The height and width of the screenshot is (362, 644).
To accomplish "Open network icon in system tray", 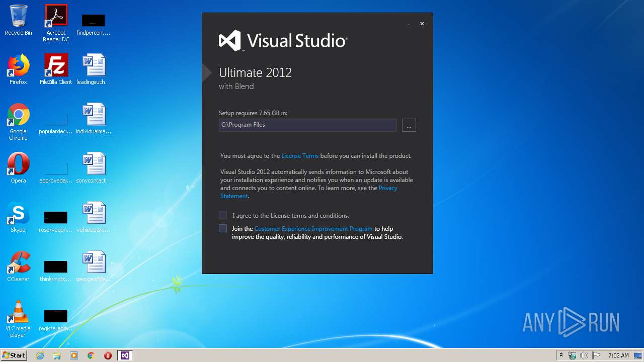I will [572, 355].
